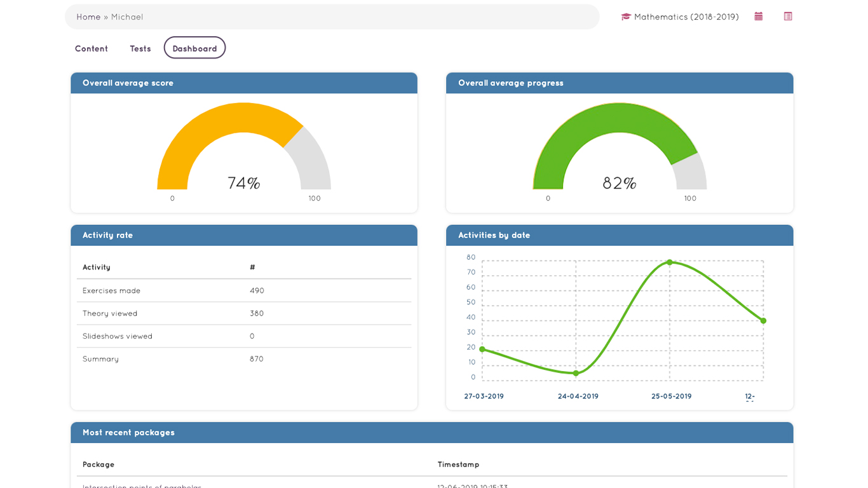Click the 24-04-2019 axis date label
This screenshot has height=488, width=868.
578,396
